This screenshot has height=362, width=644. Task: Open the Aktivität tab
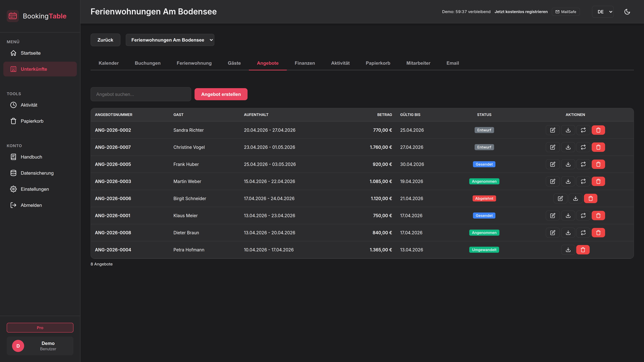pos(340,63)
